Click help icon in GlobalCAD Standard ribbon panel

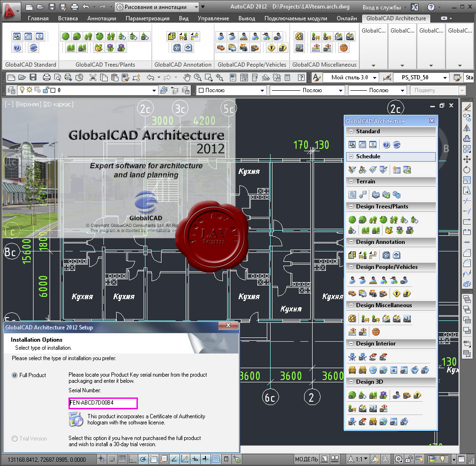click(17, 48)
